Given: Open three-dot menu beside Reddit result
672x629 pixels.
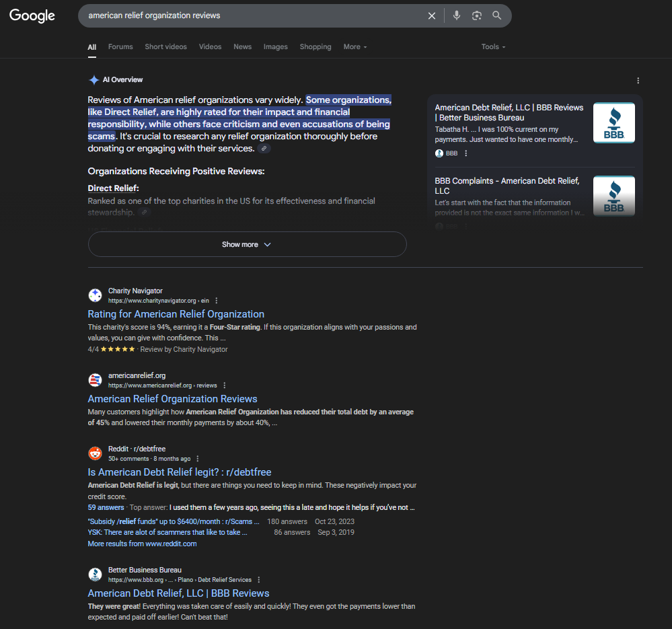Looking at the screenshot, I should coord(198,459).
